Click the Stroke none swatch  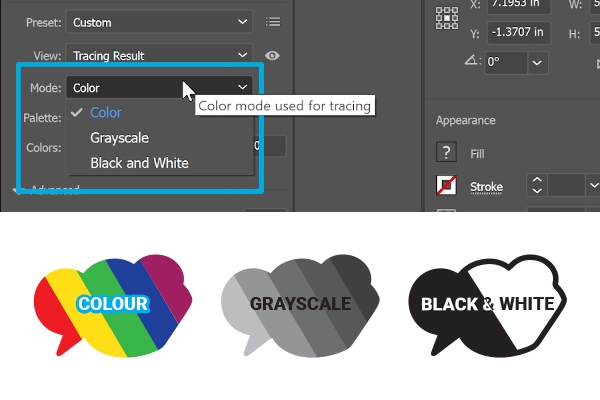pyautogui.click(x=447, y=186)
